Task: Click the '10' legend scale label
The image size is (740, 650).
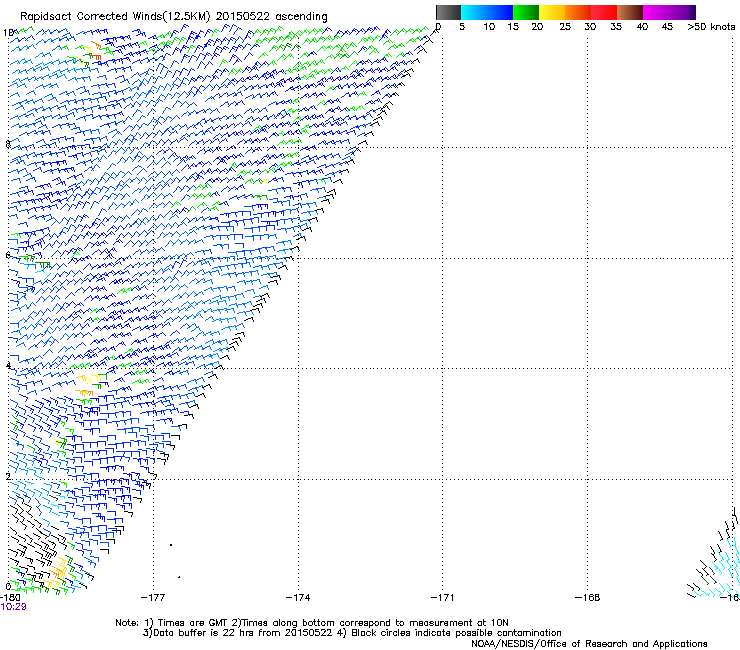Action: 489,27
